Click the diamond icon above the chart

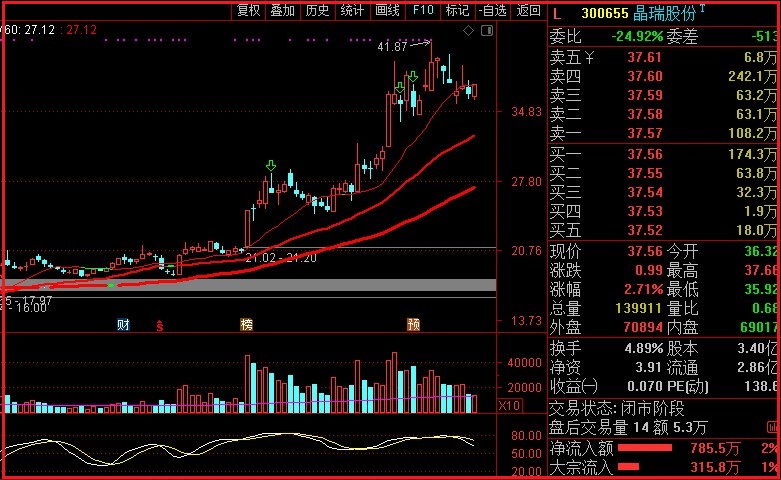(x=468, y=31)
